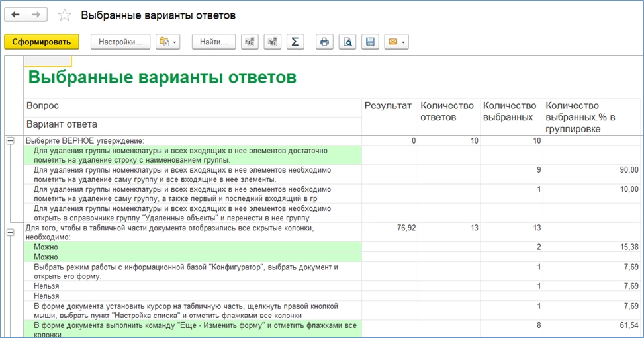The height and width of the screenshot is (338, 644).
Task: Open the print preview icon
Action: (347, 42)
